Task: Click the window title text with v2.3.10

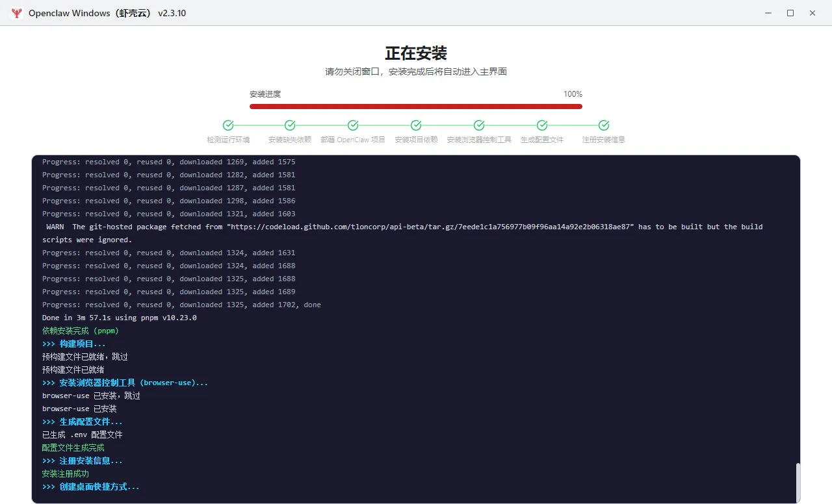Action: (107, 13)
